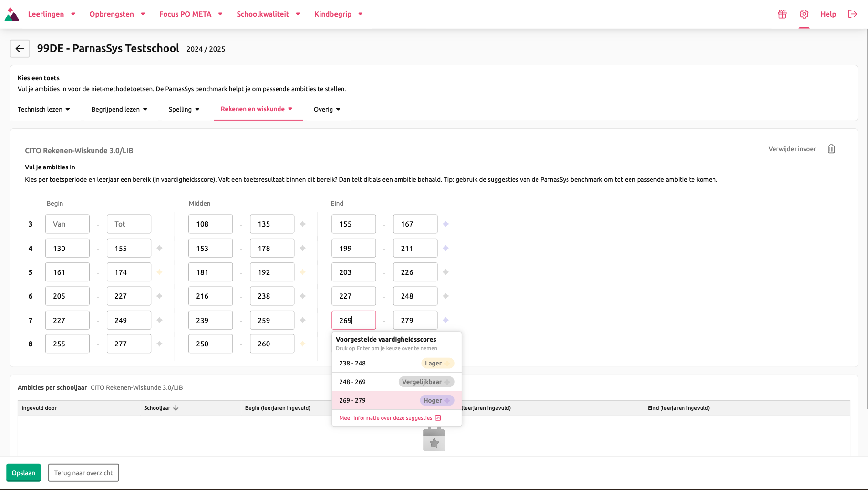
Task: Click the grade 8 Midden field containing 260
Action: [x=272, y=344]
